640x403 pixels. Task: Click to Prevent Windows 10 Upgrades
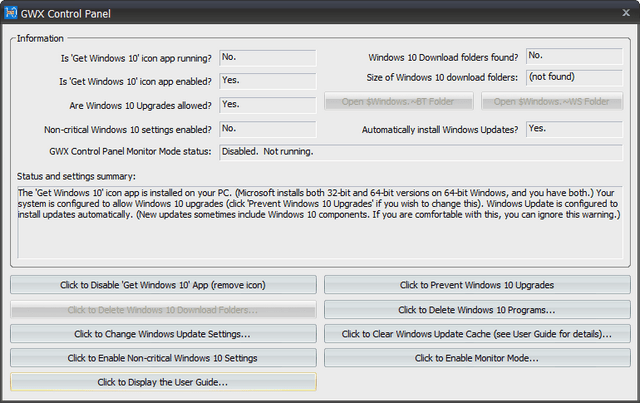click(x=477, y=285)
